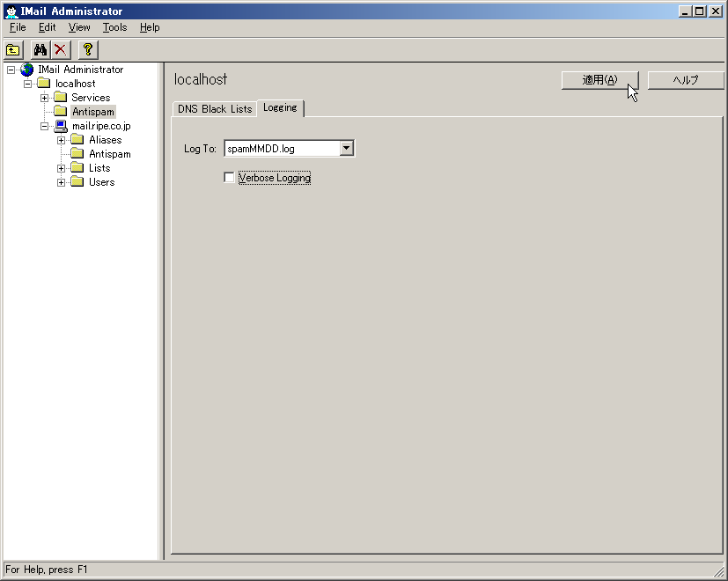Image resolution: width=728 pixels, height=581 pixels.
Task: Maximize the IMail Administrator window
Action: [x=700, y=11]
